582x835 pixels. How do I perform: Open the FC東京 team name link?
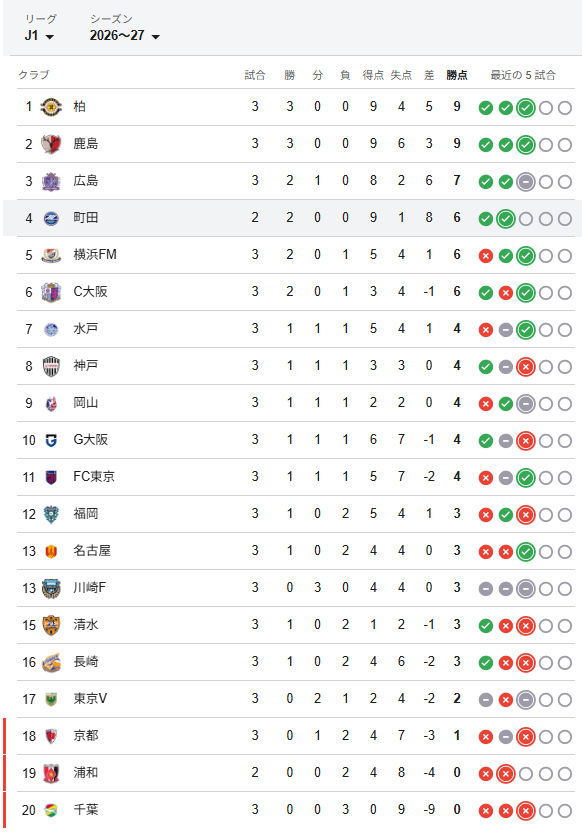point(94,477)
